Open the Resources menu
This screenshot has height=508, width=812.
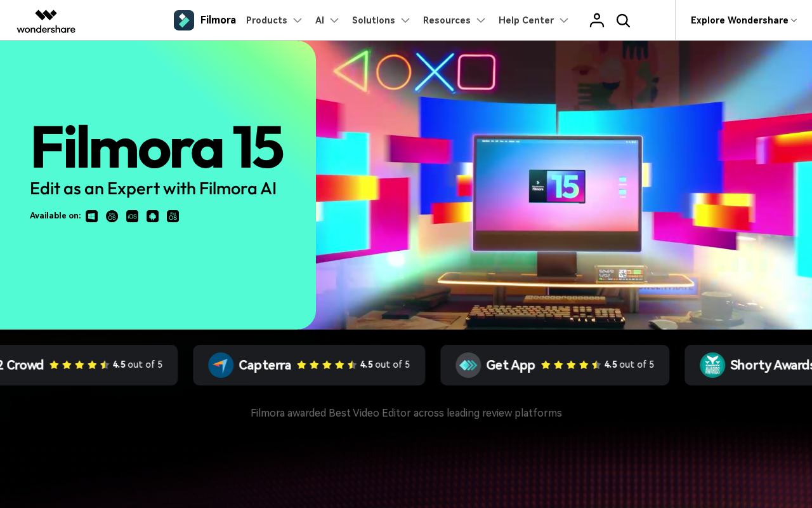point(454,20)
